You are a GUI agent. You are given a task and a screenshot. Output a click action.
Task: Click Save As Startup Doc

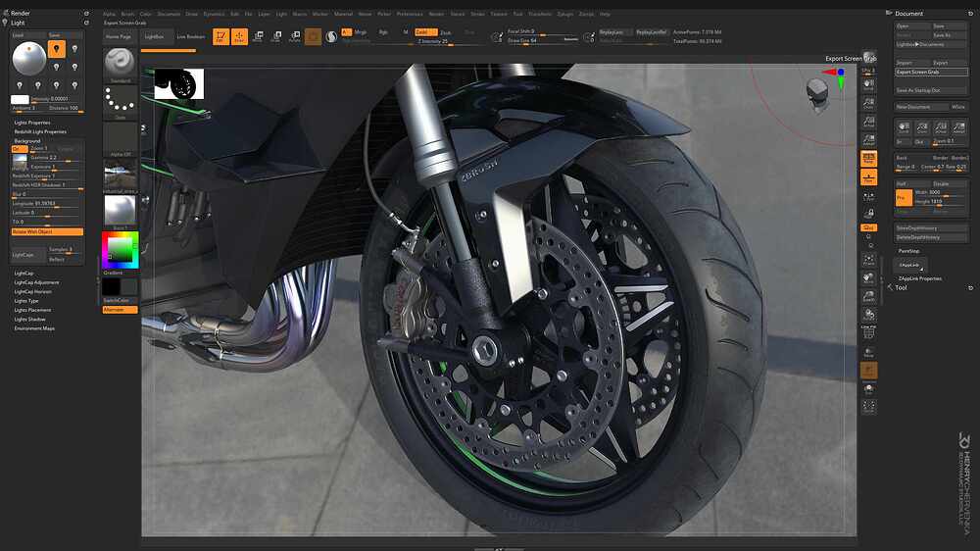tap(931, 90)
